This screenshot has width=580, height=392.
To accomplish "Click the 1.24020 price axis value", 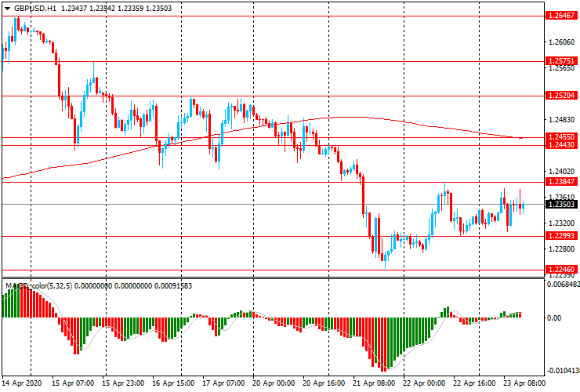I will [561, 172].
